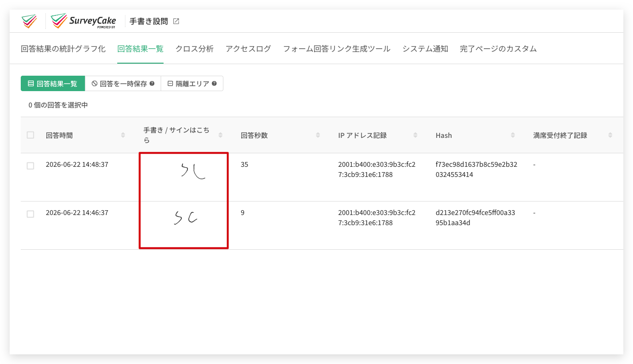Click the 手書き設問 survey title
Viewport: 633px width, 364px height.
(x=149, y=21)
